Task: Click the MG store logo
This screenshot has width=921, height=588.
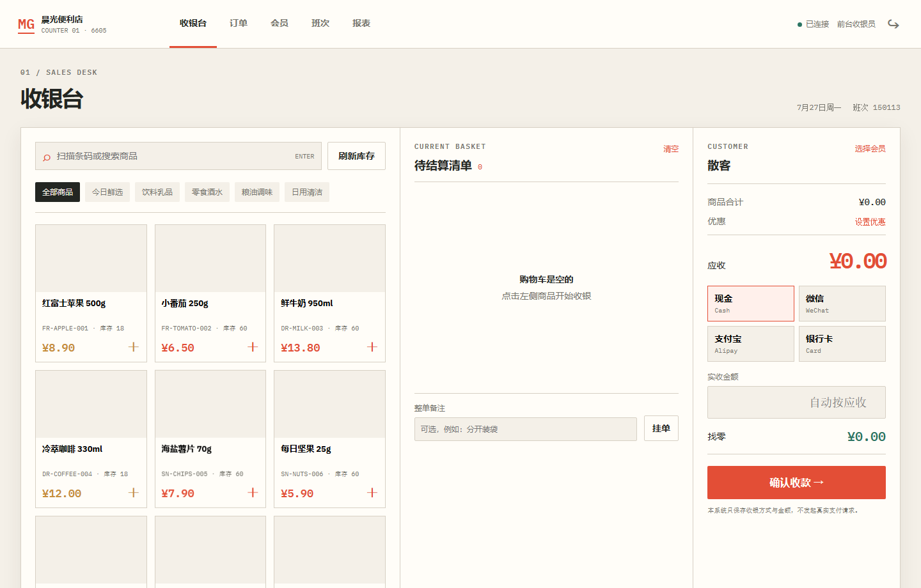Action: tap(26, 25)
